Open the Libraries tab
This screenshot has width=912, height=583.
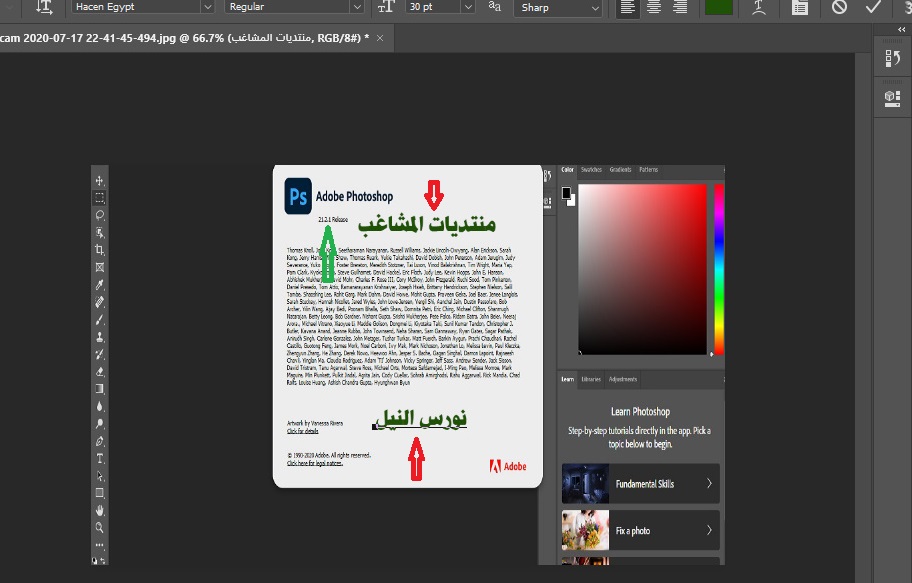[x=591, y=380]
